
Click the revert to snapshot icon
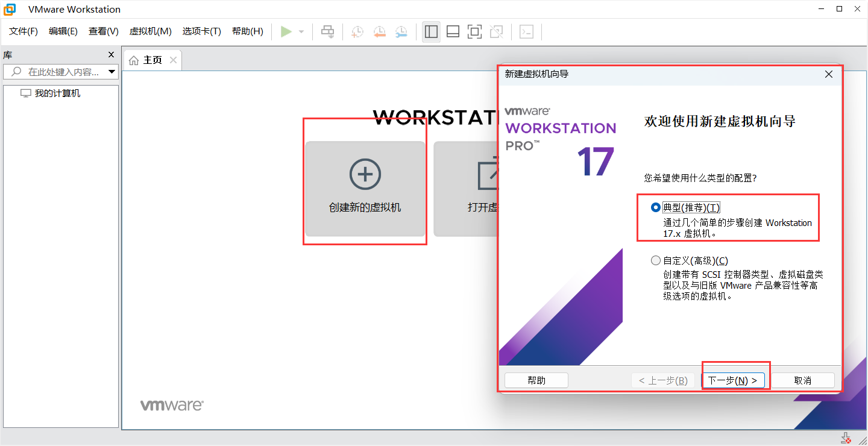tap(379, 32)
